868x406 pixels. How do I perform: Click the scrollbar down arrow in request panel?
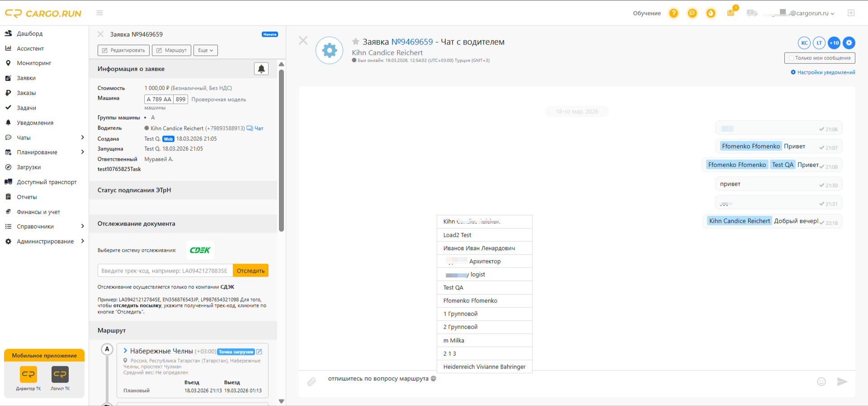click(x=282, y=401)
